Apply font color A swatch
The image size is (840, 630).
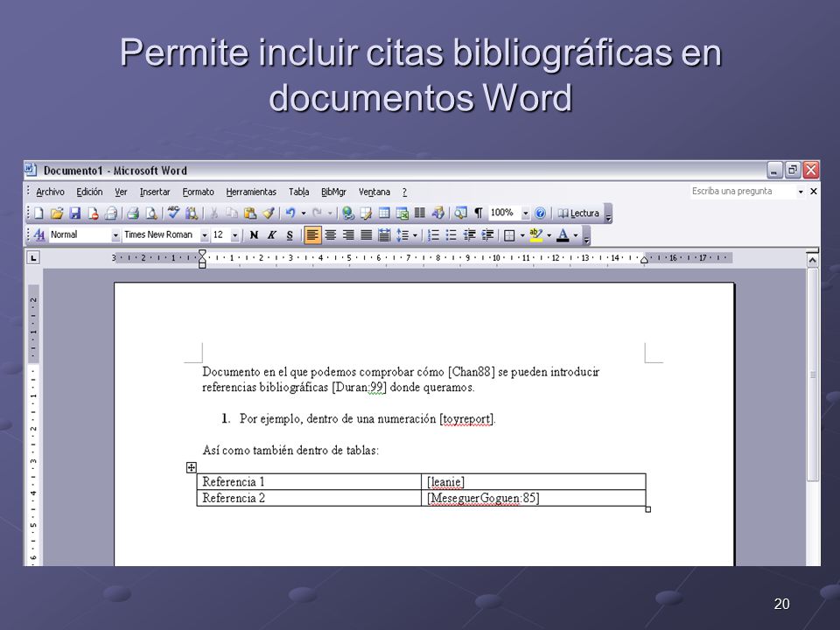click(x=563, y=234)
